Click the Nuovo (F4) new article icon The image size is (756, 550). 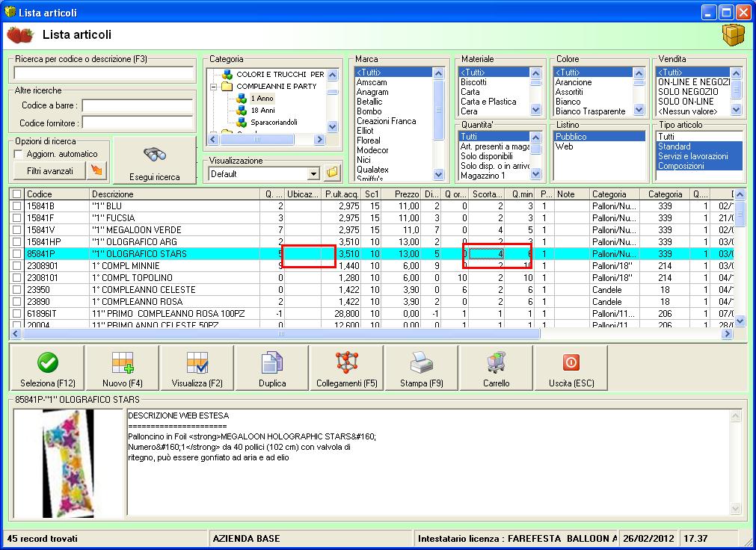point(123,363)
